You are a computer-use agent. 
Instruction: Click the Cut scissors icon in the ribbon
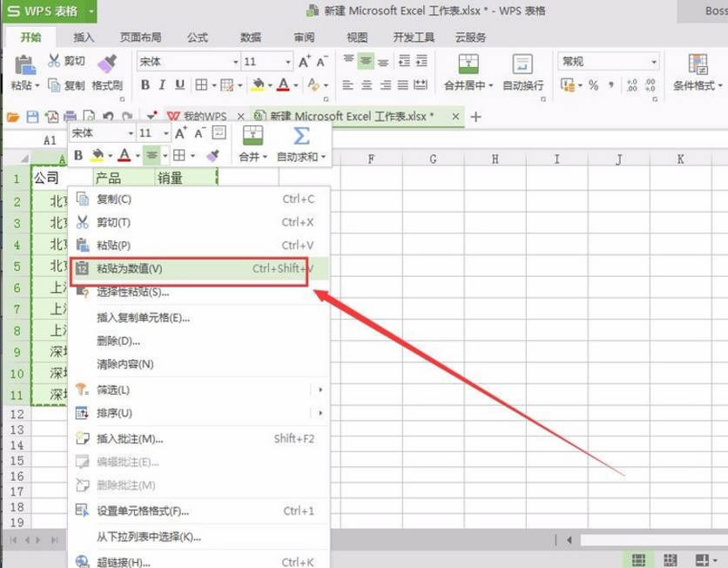(x=54, y=61)
